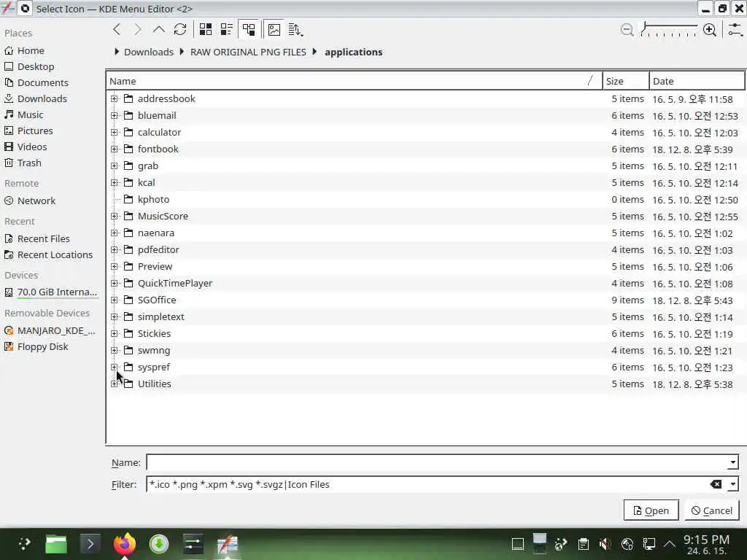This screenshot has height=560, width=747.
Task: Clear the Filter field text
Action: (x=716, y=484)
